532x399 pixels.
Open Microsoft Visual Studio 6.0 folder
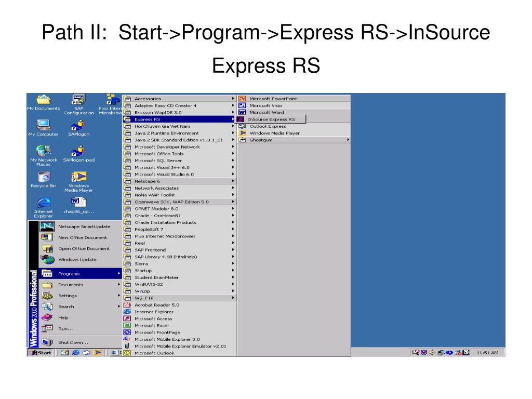pyautogui.click(x=179, y=175)
